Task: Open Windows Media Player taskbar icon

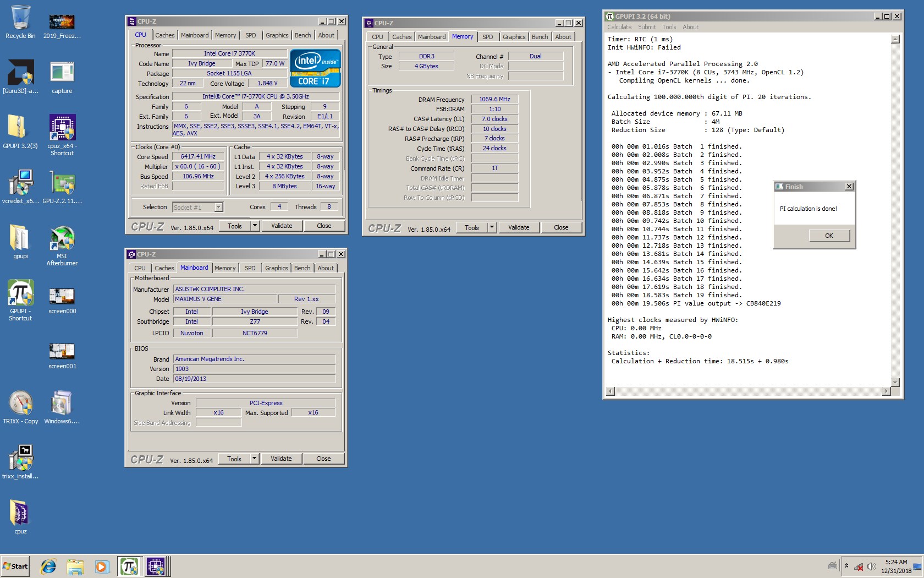Action: (102, 566)
